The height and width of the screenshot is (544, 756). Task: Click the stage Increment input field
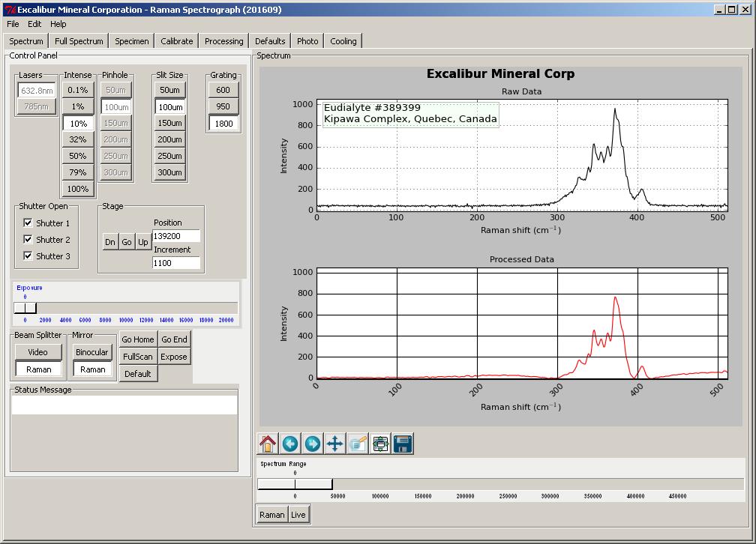176,263
